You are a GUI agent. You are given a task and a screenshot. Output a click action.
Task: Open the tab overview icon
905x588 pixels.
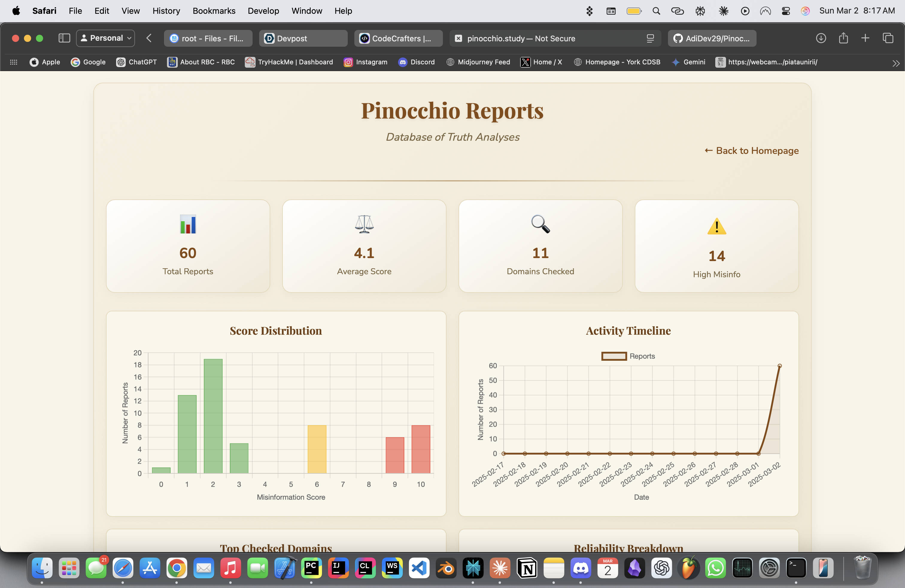coord(888,38)
